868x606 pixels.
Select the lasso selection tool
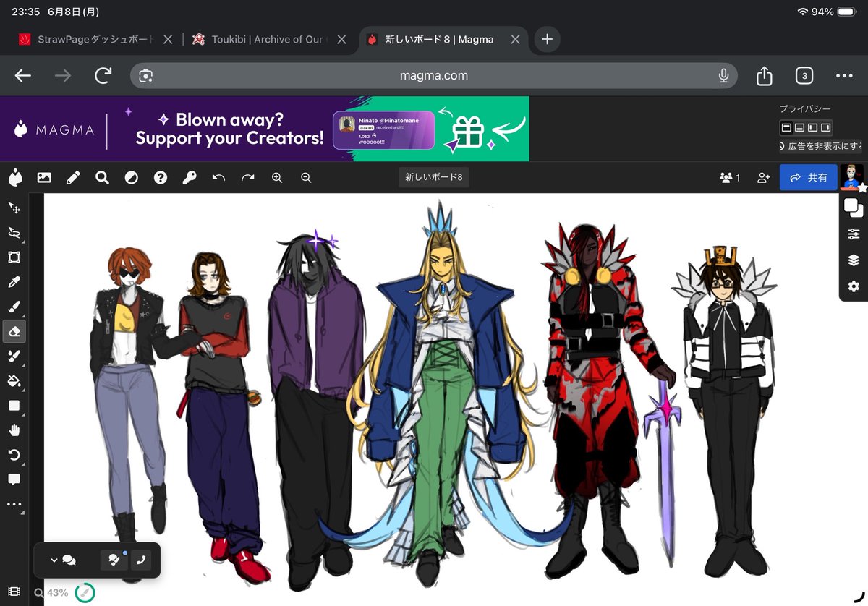[x=14, y=232]
